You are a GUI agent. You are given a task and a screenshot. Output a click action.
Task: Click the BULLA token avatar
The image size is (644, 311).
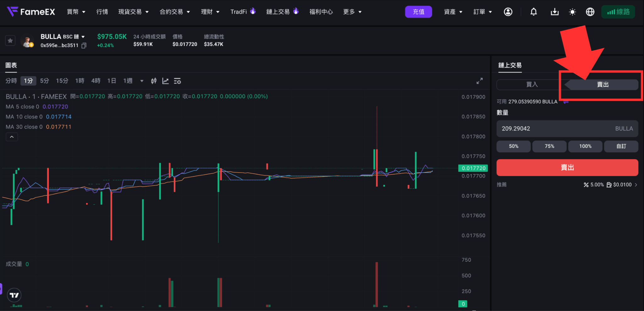[27, 41]
